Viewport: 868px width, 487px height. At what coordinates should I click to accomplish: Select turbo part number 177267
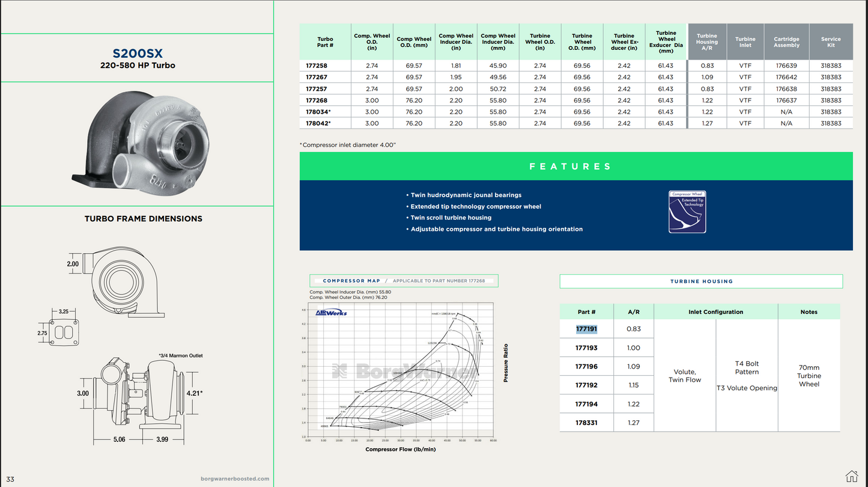click(x=317, y=77)
